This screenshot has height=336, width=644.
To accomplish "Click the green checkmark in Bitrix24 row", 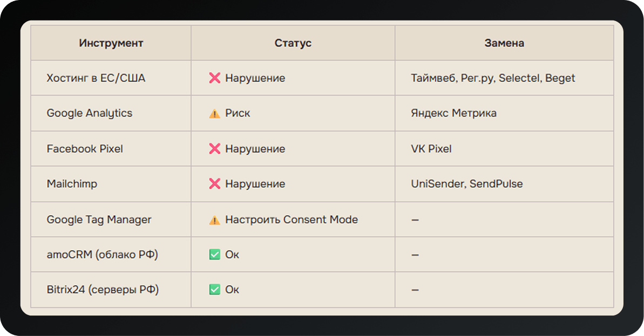I will 214,290.
